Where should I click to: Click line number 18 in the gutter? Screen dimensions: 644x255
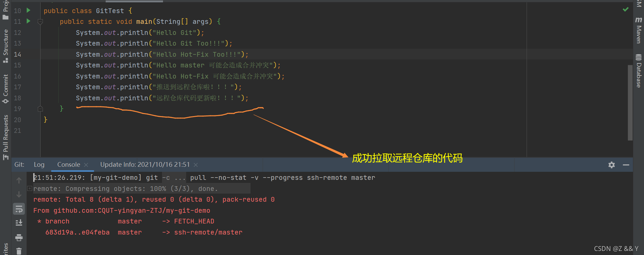coord(17,98)
